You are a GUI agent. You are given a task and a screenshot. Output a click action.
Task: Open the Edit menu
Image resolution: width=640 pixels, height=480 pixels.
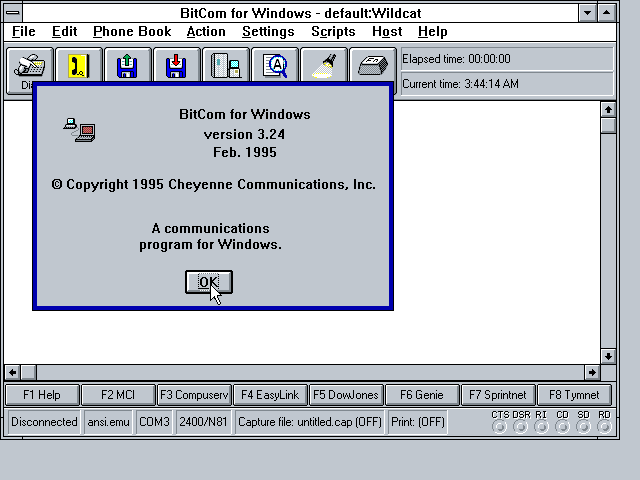pos(64,31)
